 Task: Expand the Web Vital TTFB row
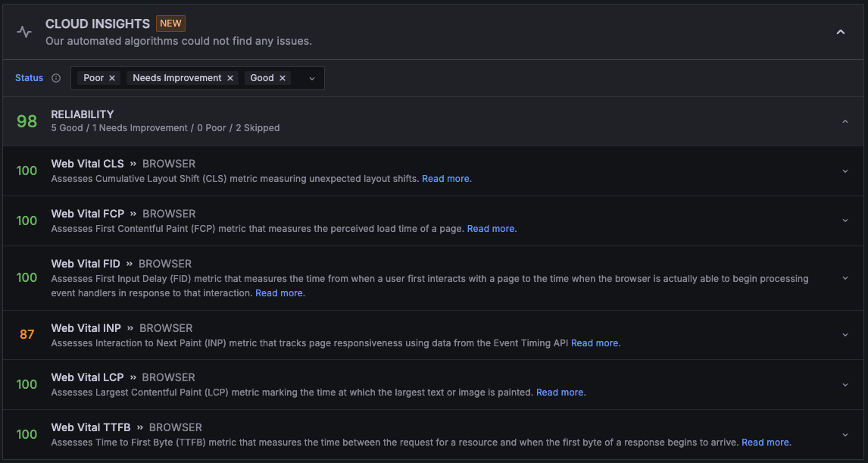[845, 434]
